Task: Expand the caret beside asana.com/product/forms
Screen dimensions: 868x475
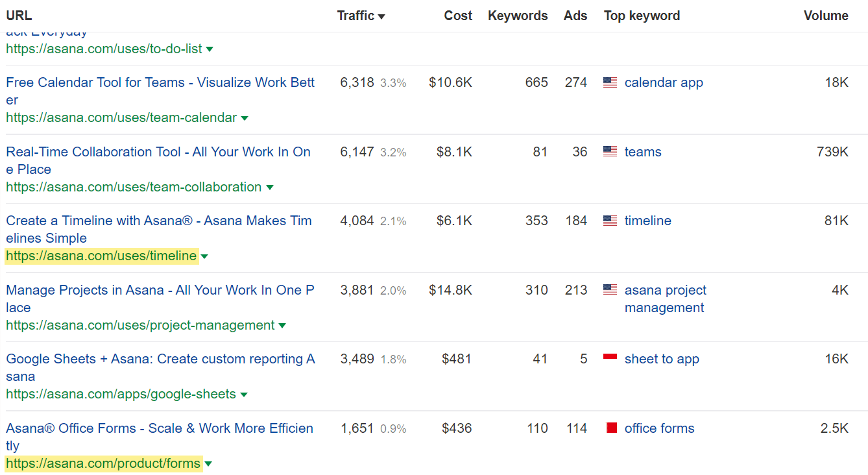Action: pos(208,464)
